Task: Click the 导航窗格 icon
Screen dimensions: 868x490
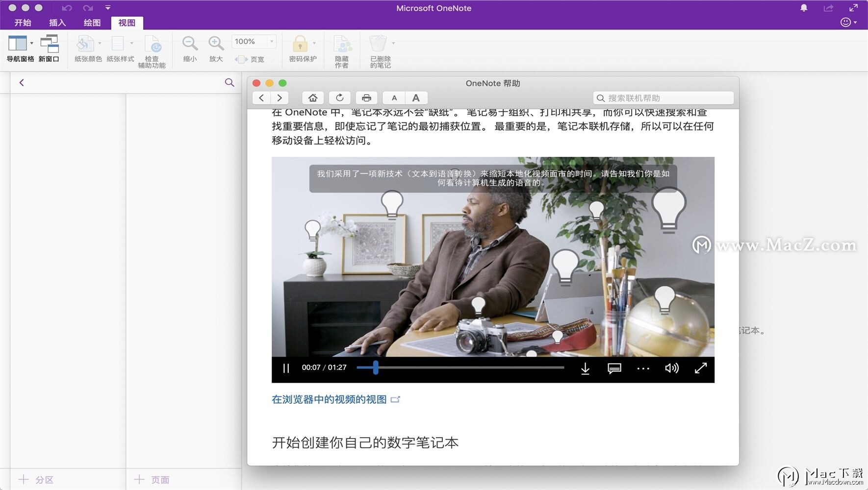Action: [17, 43]
